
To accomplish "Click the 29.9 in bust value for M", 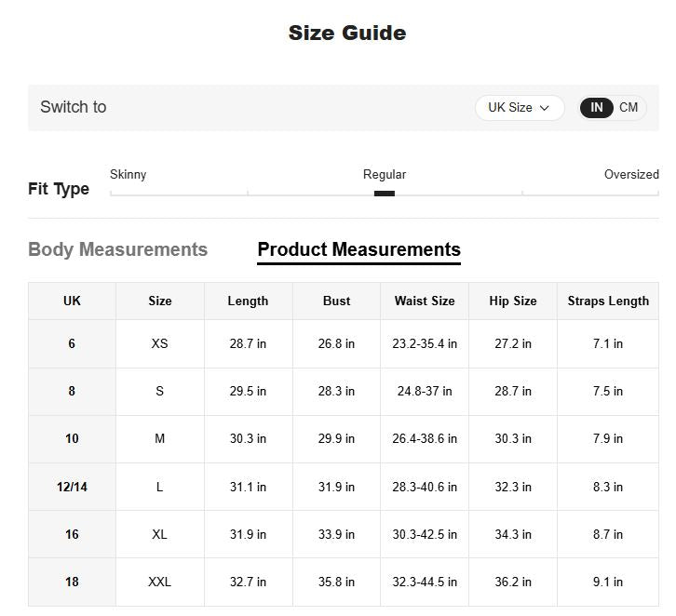I will [x=336, y=438].
